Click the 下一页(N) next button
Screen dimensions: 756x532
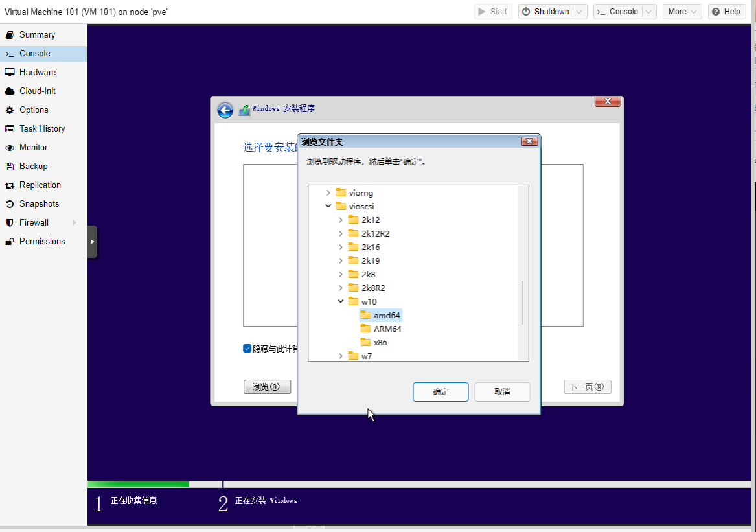pos(588,387)
